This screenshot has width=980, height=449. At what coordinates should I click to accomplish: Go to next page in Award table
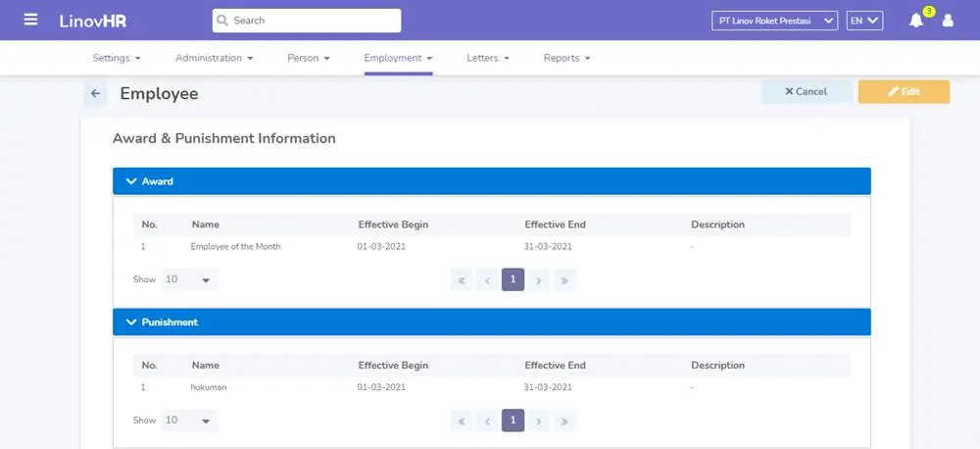(x=538, y=279)
